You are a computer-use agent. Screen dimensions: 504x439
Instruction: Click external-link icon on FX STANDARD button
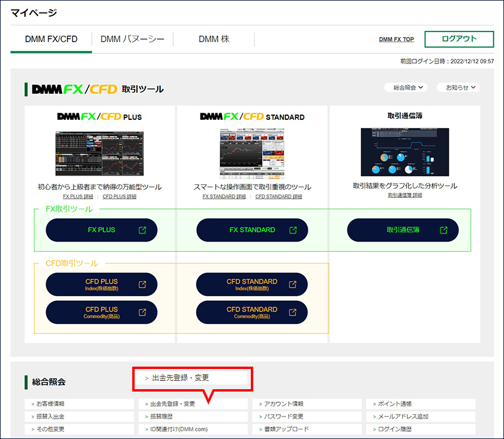pos(293,230)
